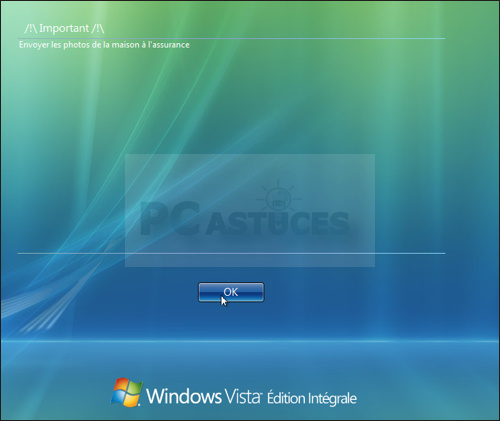Click the separator line under the Important title

(231, 39)
